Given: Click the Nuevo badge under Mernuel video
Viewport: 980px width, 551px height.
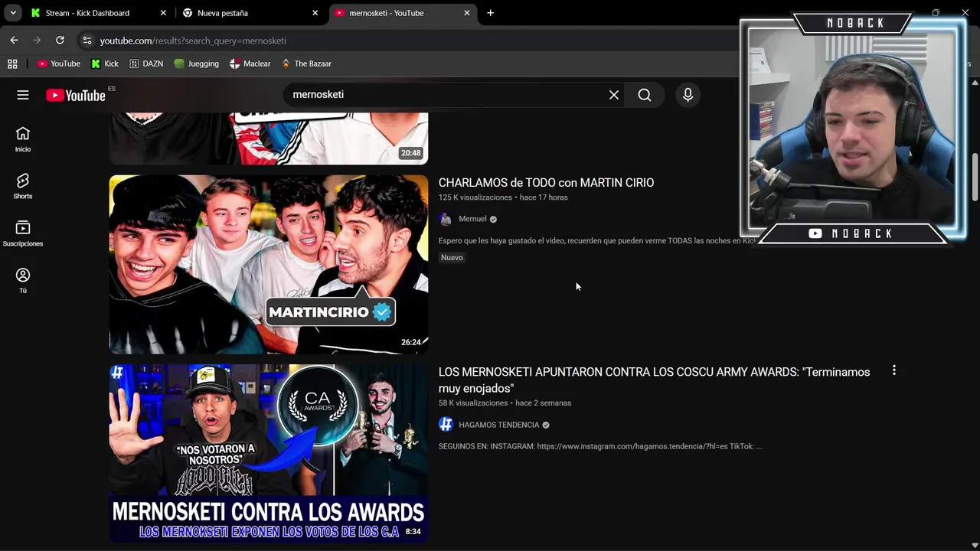Looking at the screenshot, I should click(x=452, y=258).
